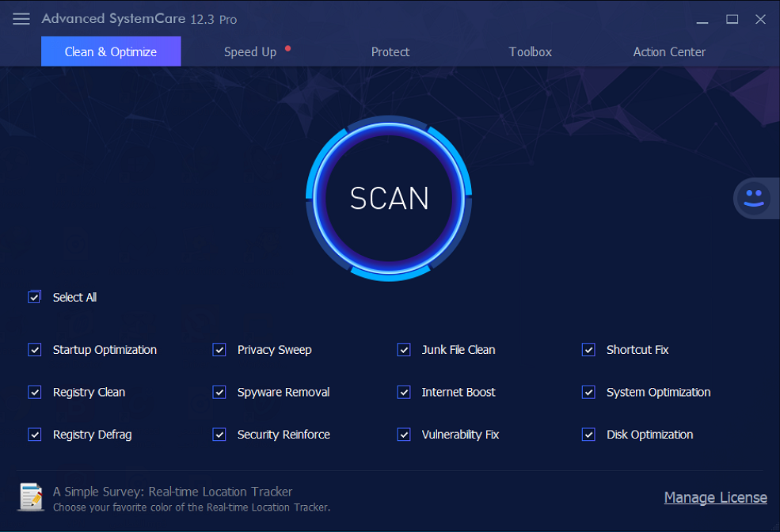Toggle the Internet Boost checkbox
The image size is (780, 532).
[x=404, y=393]
